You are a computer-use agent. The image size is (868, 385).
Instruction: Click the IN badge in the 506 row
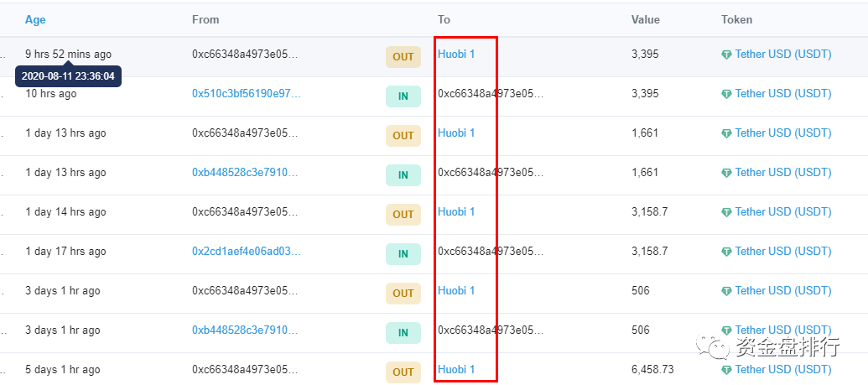tap(403, 332)
